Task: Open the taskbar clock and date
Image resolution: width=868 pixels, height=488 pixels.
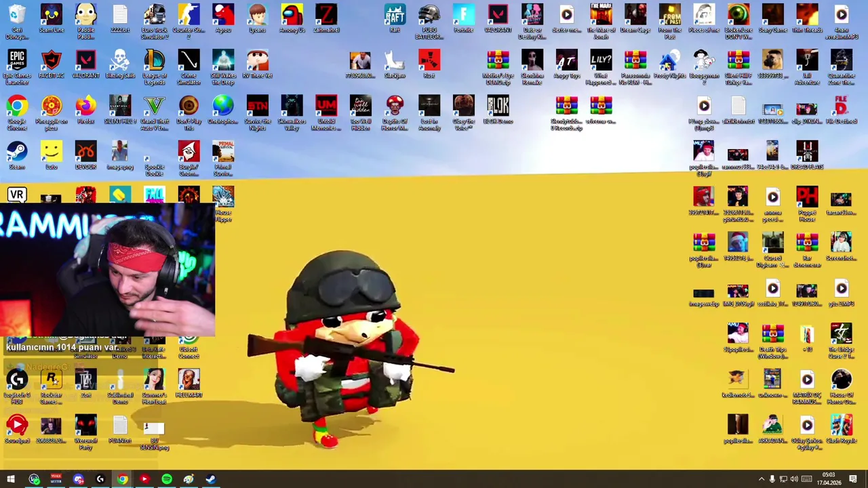Action: (x=829, y=479)
